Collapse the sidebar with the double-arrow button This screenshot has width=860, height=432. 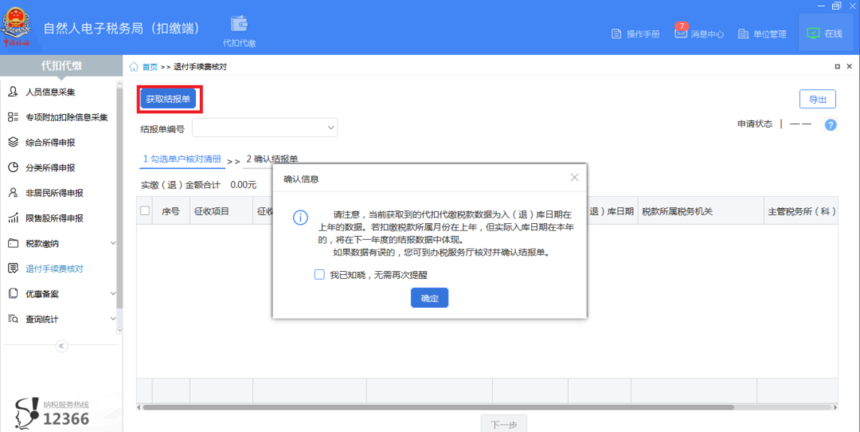point(61,346)
